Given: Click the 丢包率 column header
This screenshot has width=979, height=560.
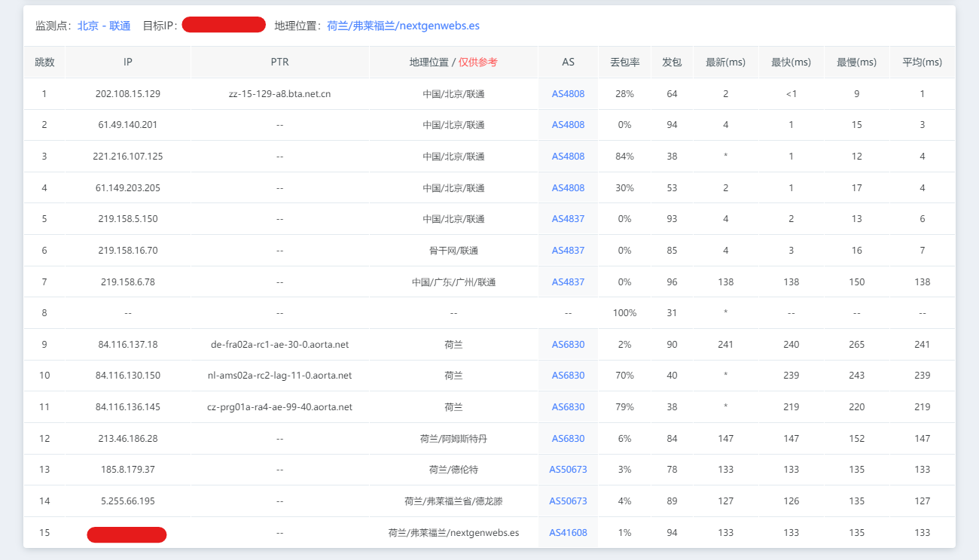Looking at the screenshot, I should pos(624,62).
